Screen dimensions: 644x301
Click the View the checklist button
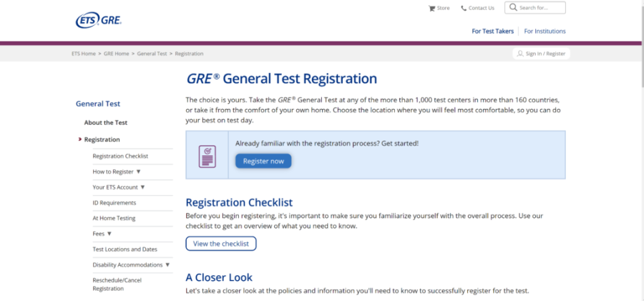220,244
